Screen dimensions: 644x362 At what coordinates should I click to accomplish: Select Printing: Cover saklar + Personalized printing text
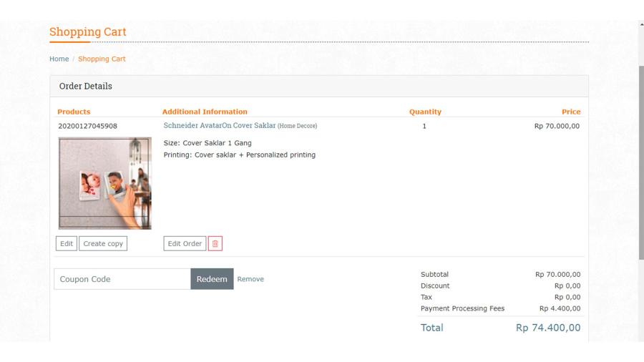coord(240,155)
